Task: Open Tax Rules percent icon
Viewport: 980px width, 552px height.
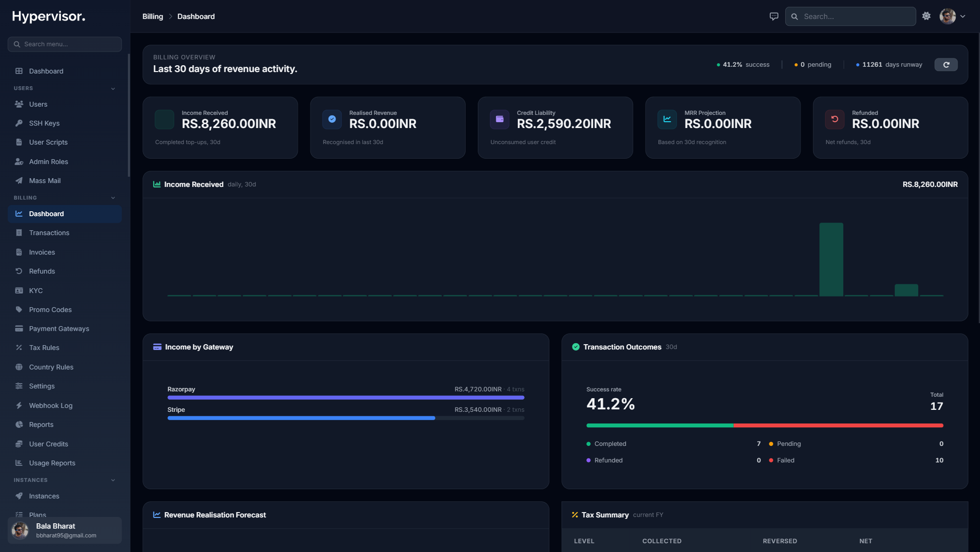Action: tap(19, 348)
